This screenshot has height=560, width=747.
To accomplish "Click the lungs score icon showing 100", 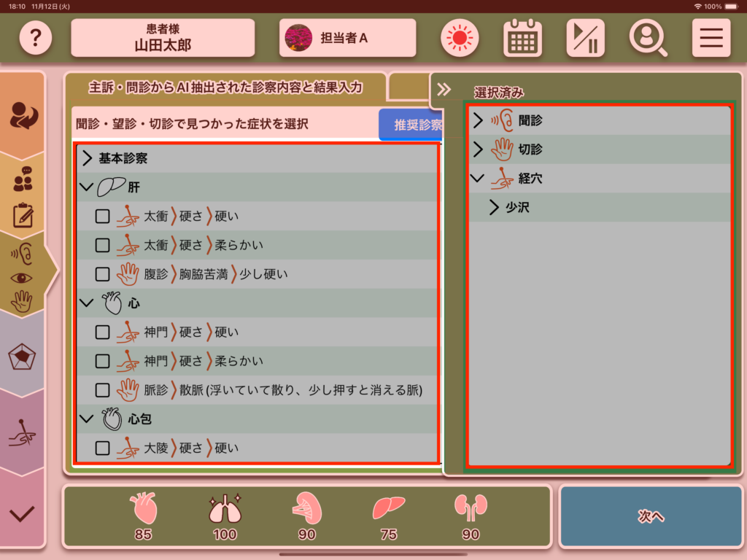I will [224, 516].
